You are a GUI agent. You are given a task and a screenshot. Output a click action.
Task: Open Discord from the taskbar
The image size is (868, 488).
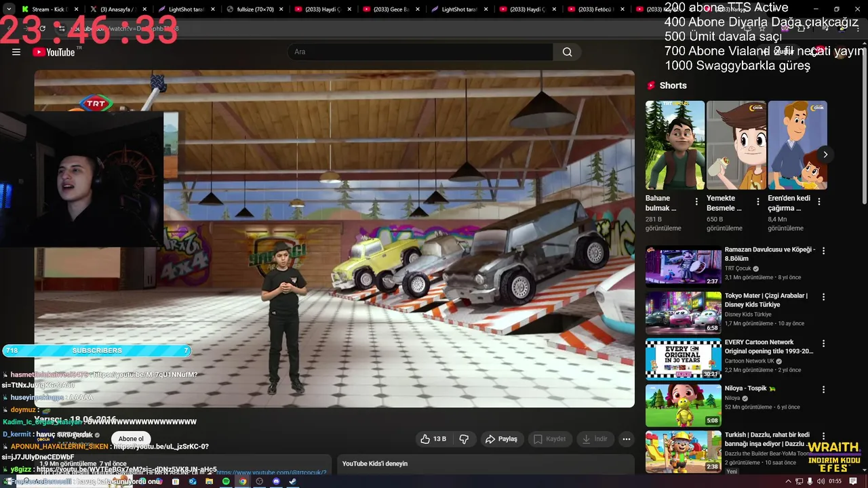(x=276, y=481)
